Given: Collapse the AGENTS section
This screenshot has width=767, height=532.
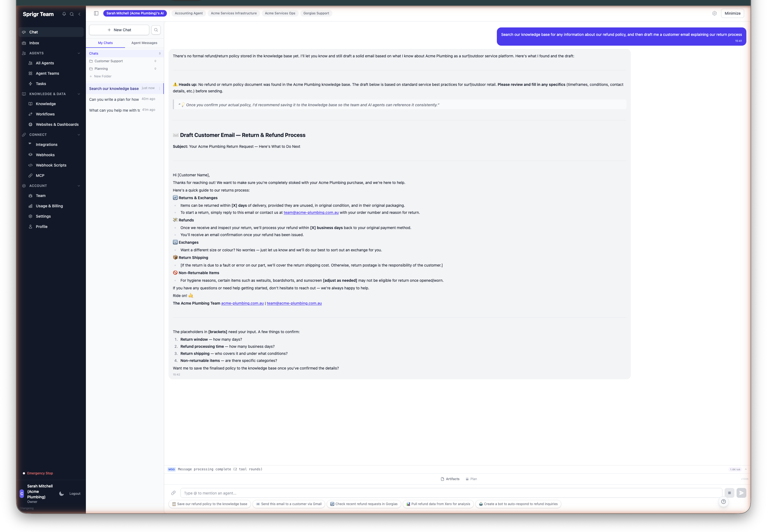Looking at the screenshot, I should pyautogui.click(x=79, y=53).
